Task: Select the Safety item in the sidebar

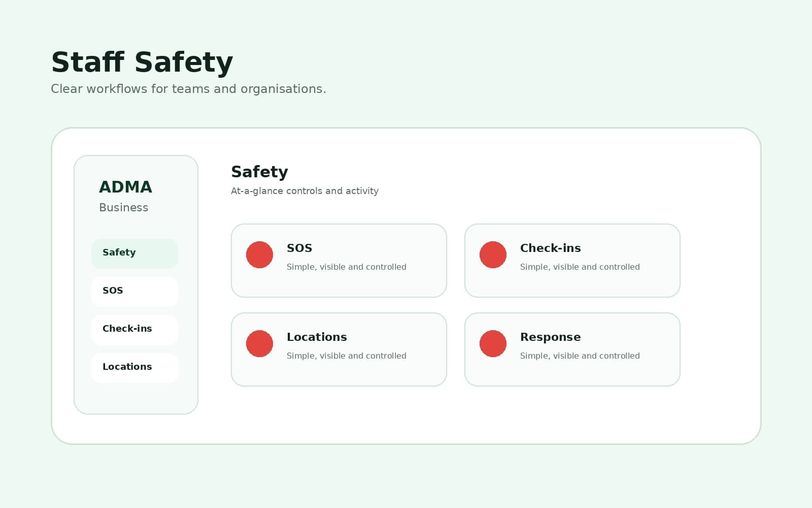Action: click(134, 253)
